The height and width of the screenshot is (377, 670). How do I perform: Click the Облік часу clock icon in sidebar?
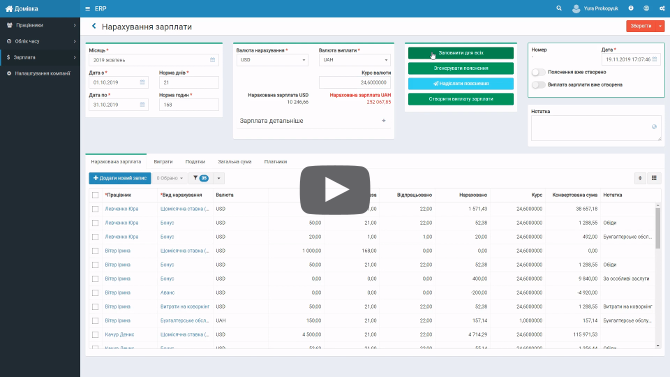coord(9,41)
